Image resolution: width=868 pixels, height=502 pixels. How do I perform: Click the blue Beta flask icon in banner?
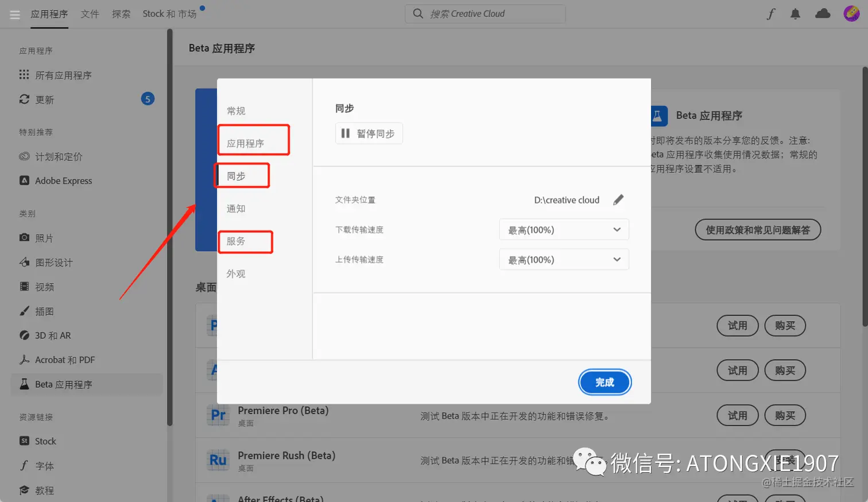[659, 116]
